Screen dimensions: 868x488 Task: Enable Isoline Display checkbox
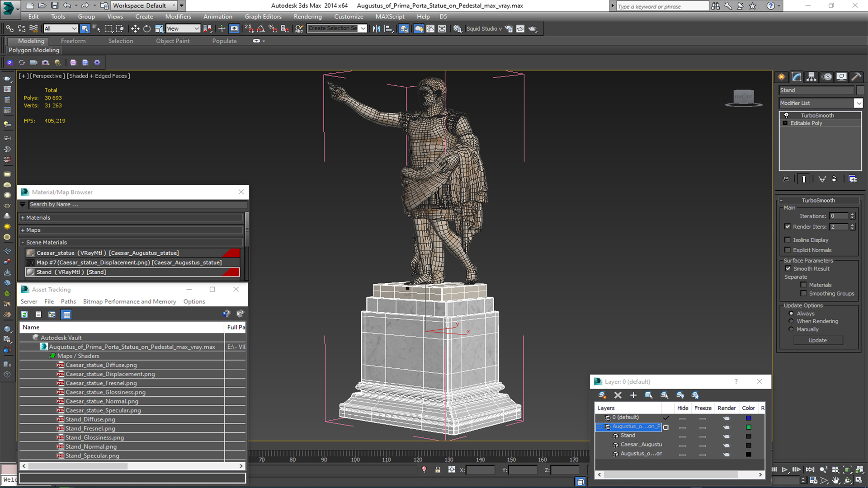tap(788, 240)
